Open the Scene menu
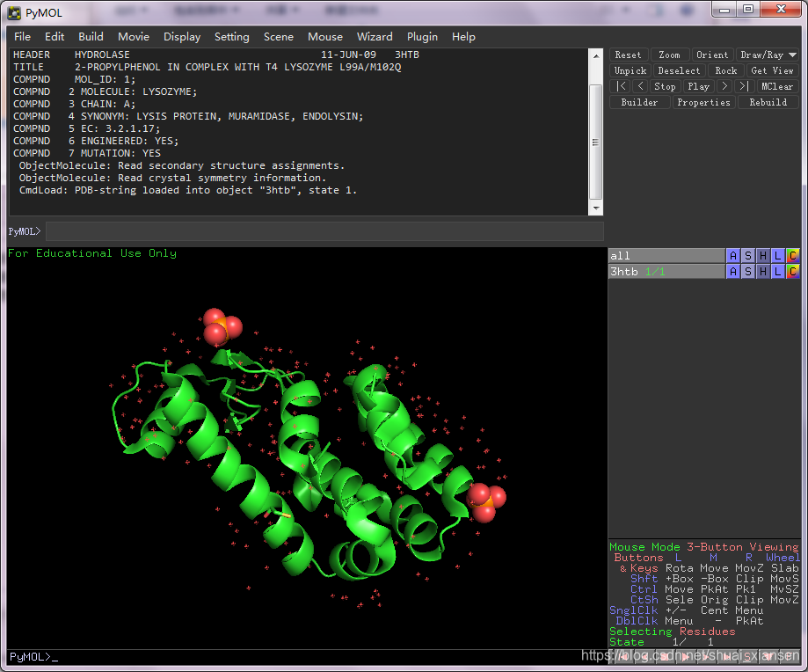This screenshot has width=808, height=672. coord(278,37)
